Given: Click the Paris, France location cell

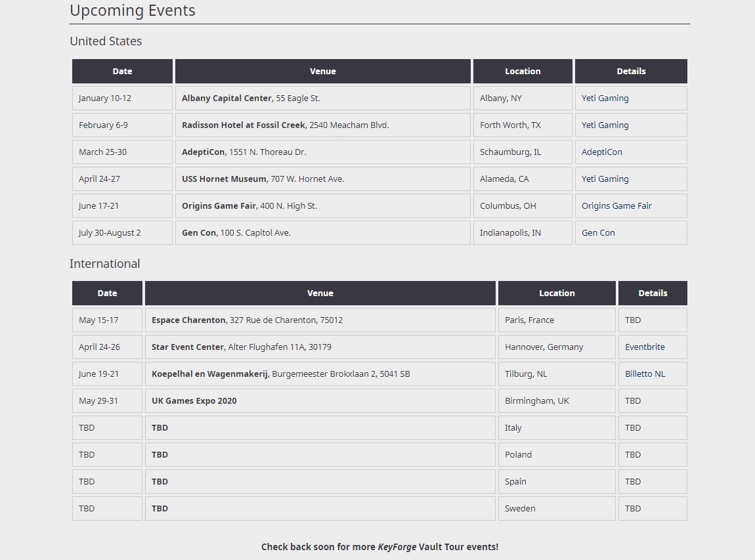Looking at the screenshot, I should coord(557,320).
